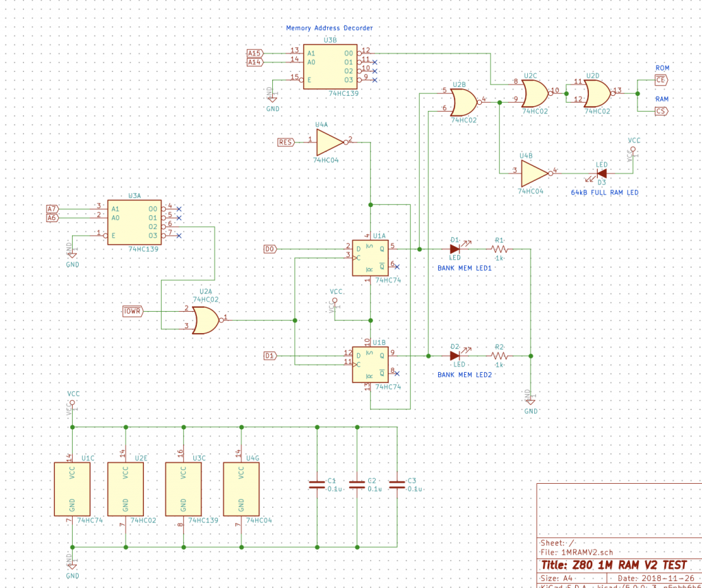The height and width of the screenshot is (588, 702).
Task: Select the IOWR input label
Action: [132, 312]
